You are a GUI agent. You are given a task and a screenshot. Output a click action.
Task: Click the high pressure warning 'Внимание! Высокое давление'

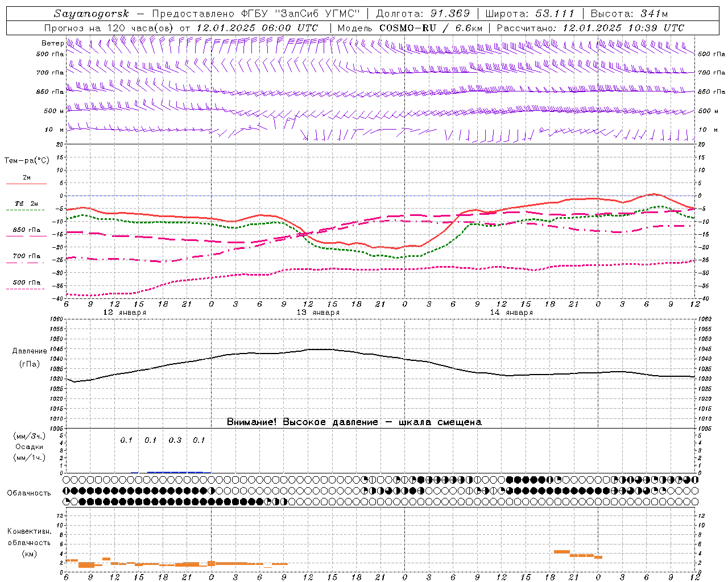pos(302,422)
